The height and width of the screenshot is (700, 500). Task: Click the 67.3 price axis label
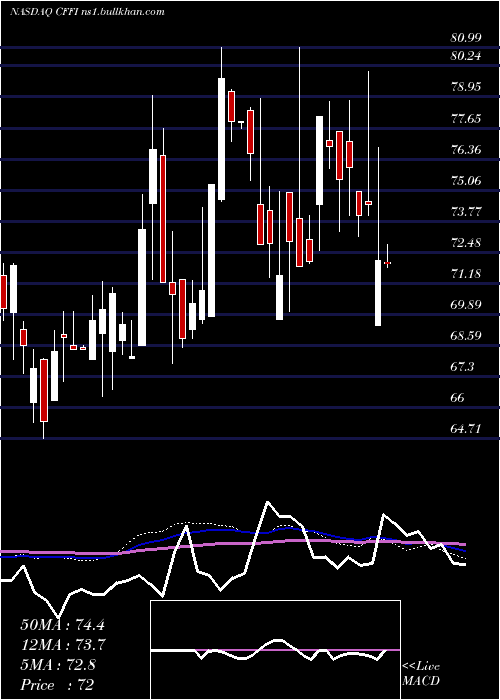click(x=462, y=367)
